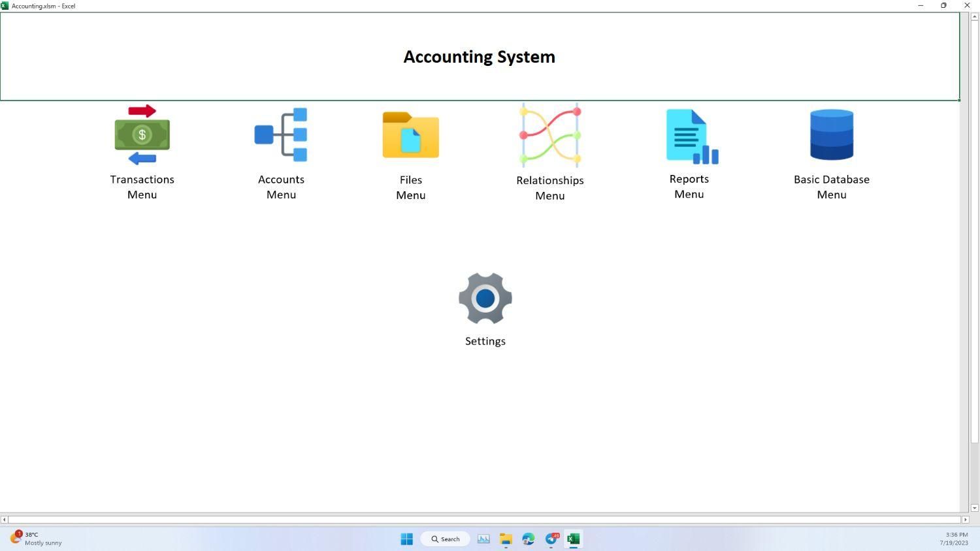The height and width of the screenshot is (551, 980).
Task: Open Telegram with unread notifications from taskbar
Action: [x=551, y=539]
